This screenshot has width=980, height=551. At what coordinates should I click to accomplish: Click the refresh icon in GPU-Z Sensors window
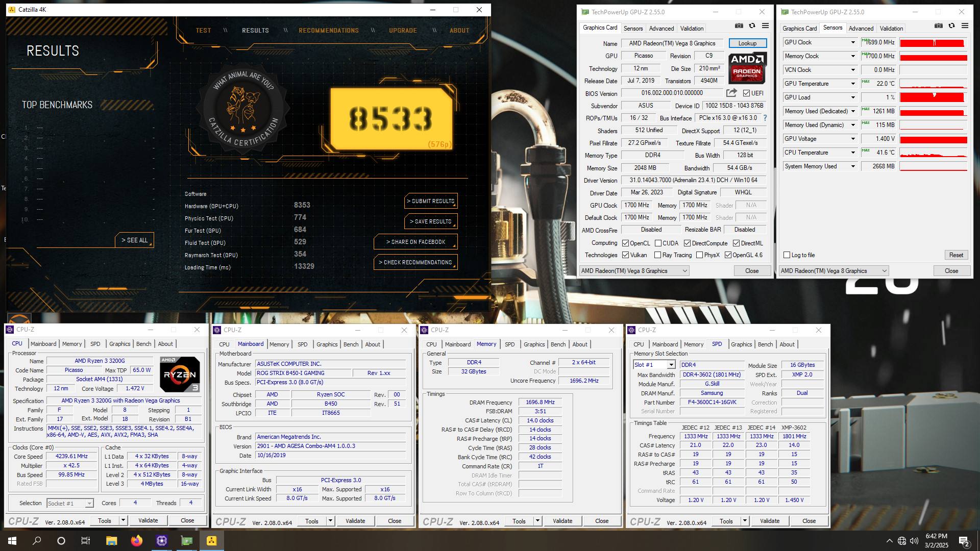[951, 26]
